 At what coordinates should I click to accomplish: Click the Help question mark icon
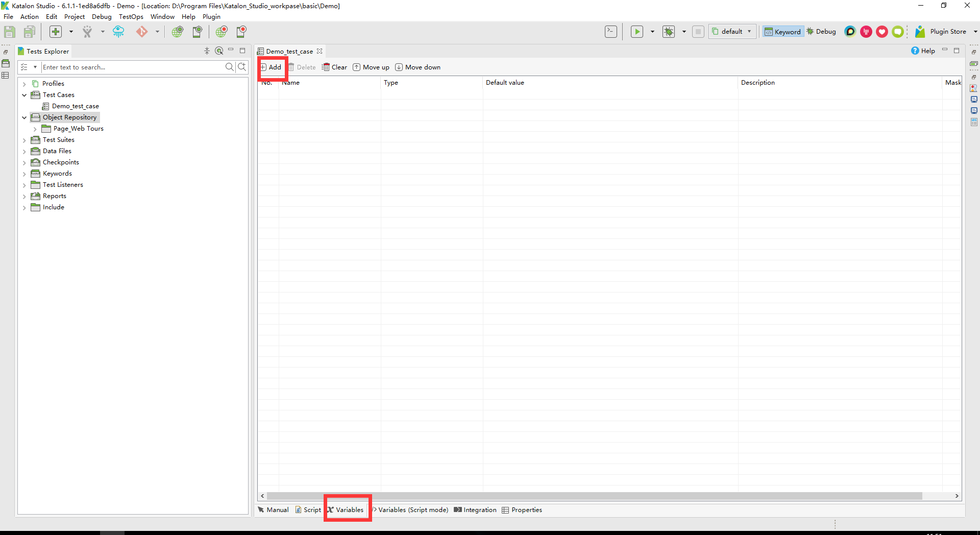pos(915,51)
